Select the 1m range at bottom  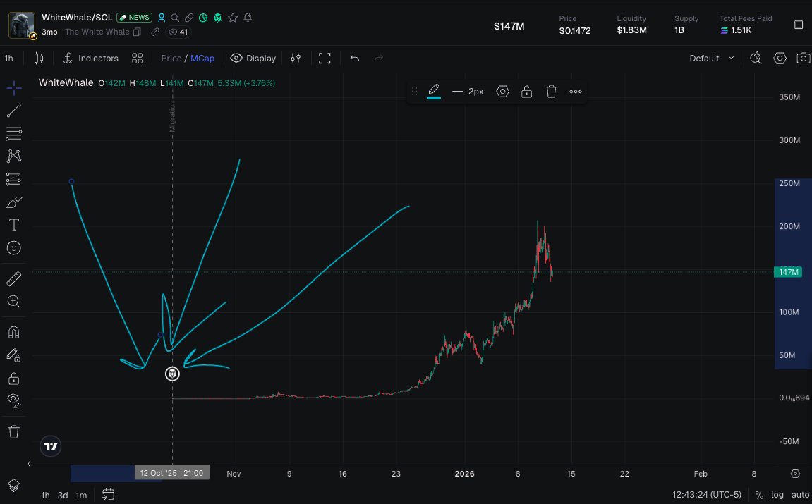pos(81,496)
